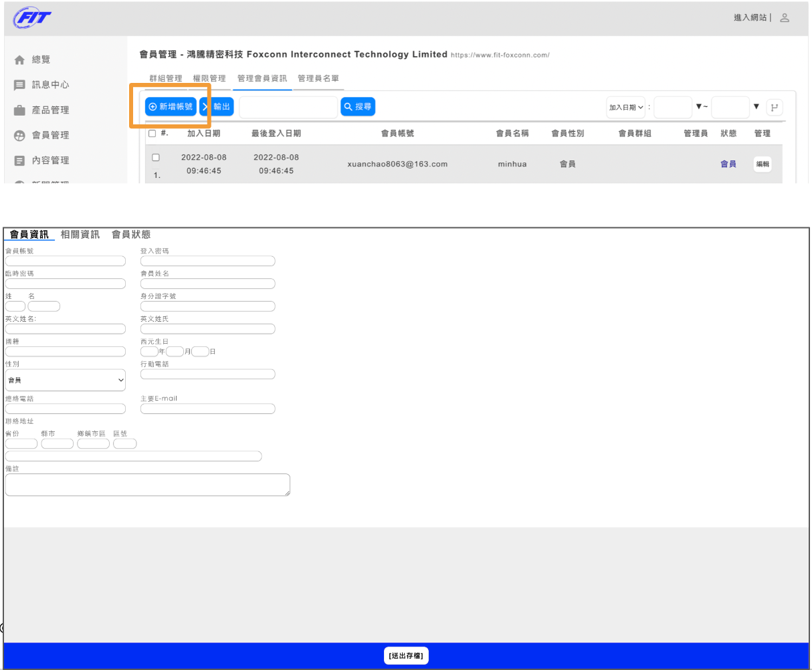Click 编辑 for the minhua member row
This screenshot has width=812, height=670.
click(x=763, y=164)
